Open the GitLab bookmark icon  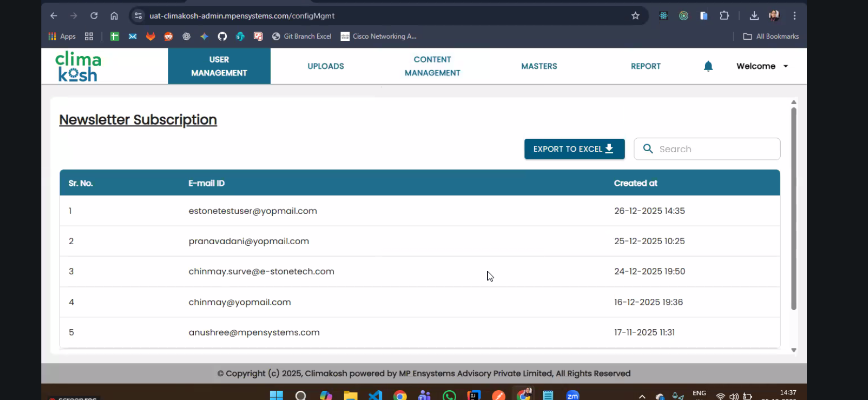150,36
